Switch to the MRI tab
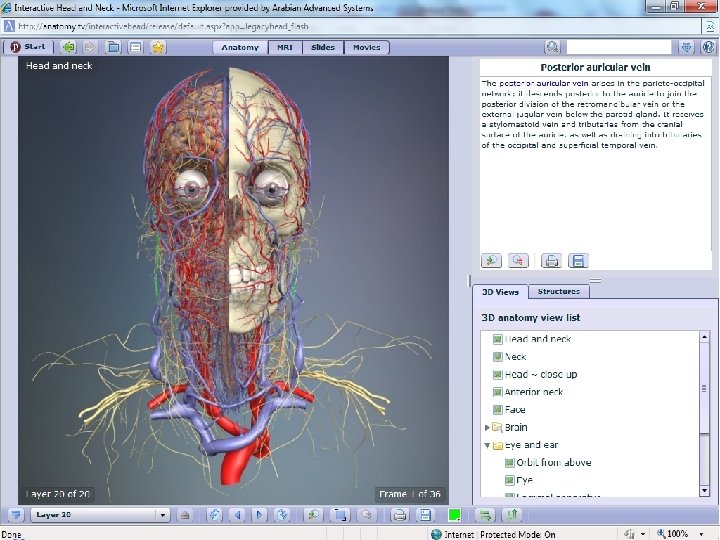 point(285,47)
